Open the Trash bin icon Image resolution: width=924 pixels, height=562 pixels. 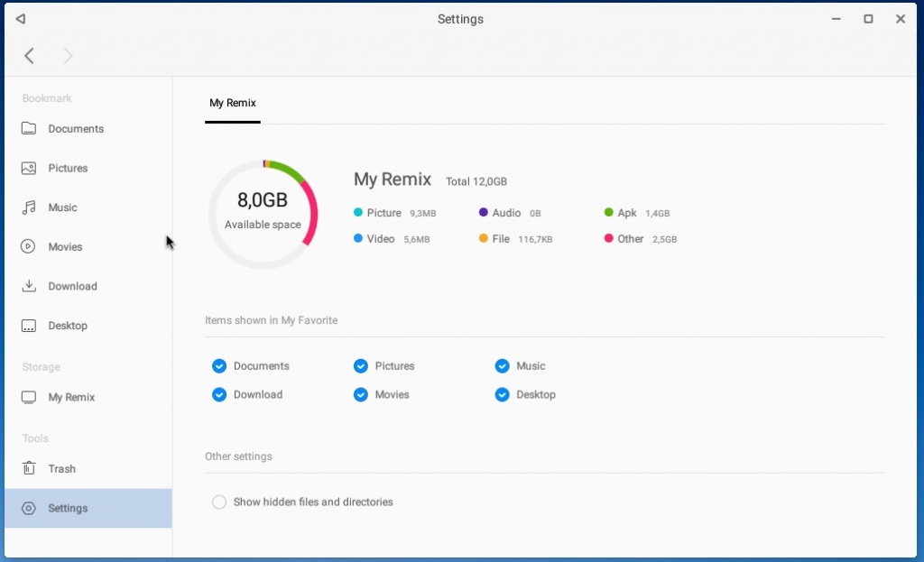tap(29, 468)
